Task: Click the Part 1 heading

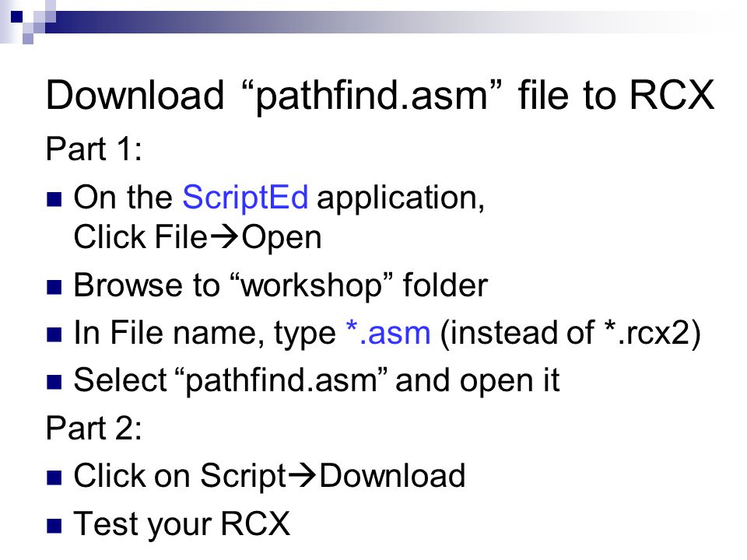Action: [x=93, y=149]
